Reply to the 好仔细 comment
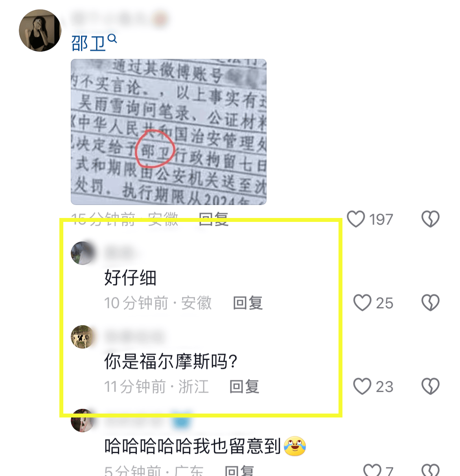 click(248, 303)
